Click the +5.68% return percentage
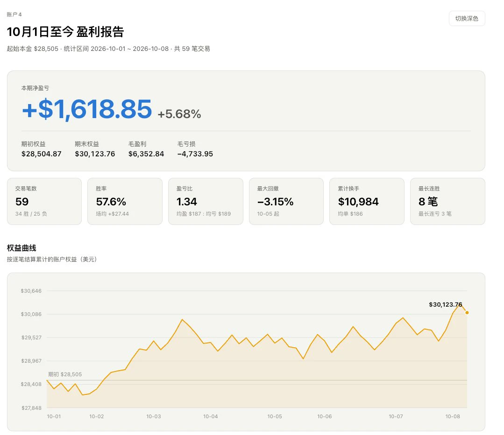Screen dimensions: 504x435 pyautogui.click(x=179, y=114)
